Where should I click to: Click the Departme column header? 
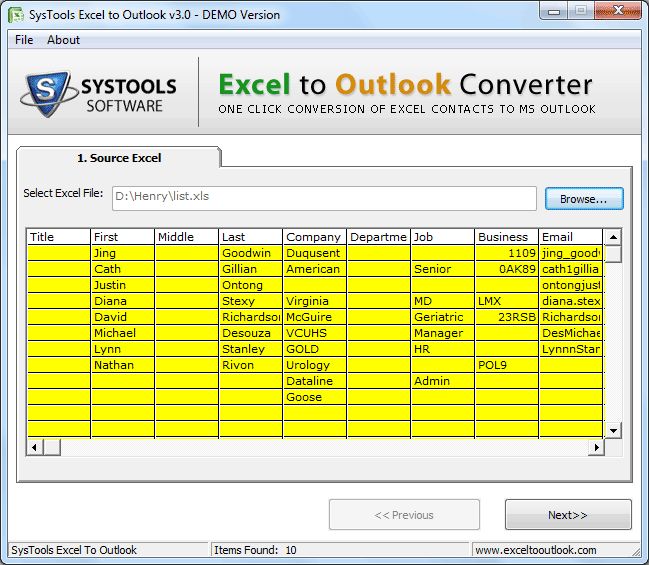(379, 237)
